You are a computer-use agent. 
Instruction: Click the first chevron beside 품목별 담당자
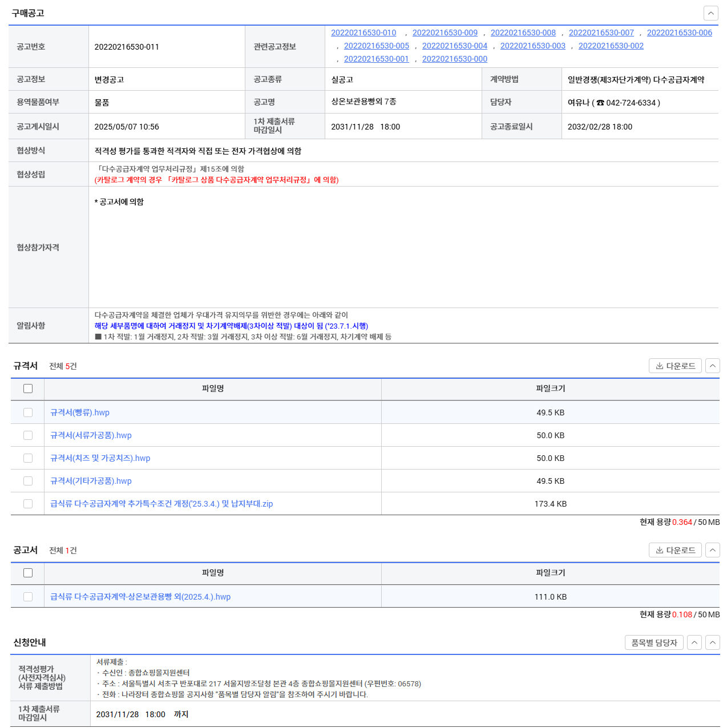(x=694, y=642)
